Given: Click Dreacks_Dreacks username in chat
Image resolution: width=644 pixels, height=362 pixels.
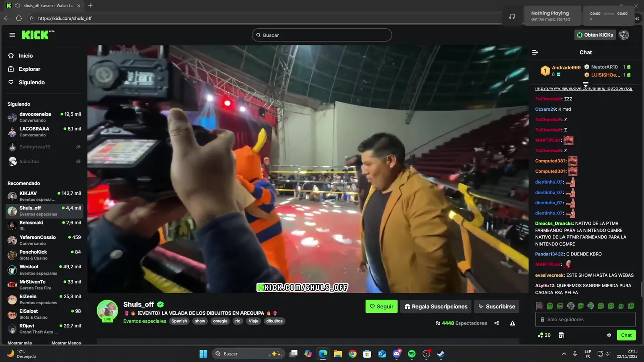Looking at the screenshot, I should 554,223.
